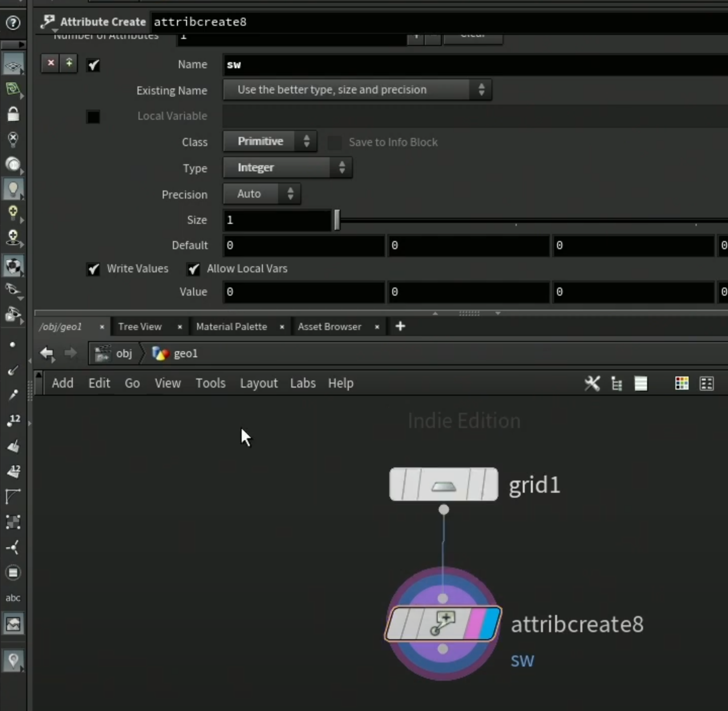Click the Size slider handle
728x711 pixels.
tap(337, 220)
